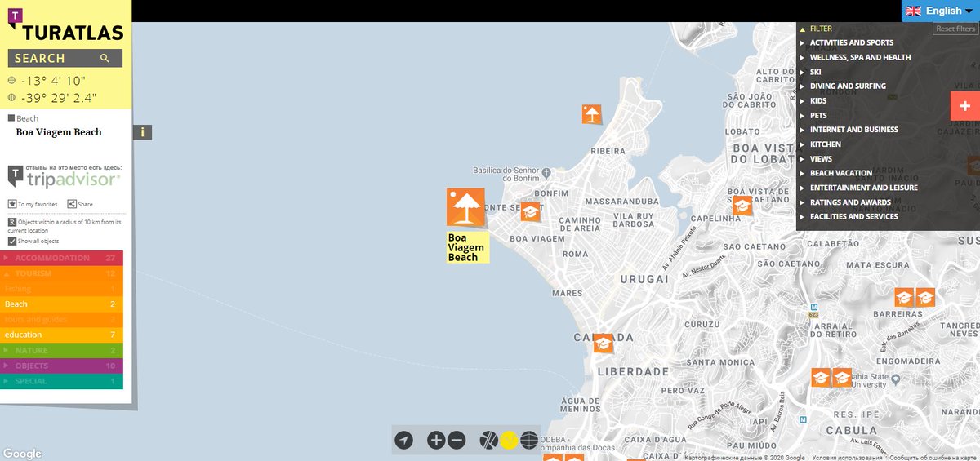The image size is (980, 461).
Task: Click the red plus add button
Action: [x=965, y=106]
